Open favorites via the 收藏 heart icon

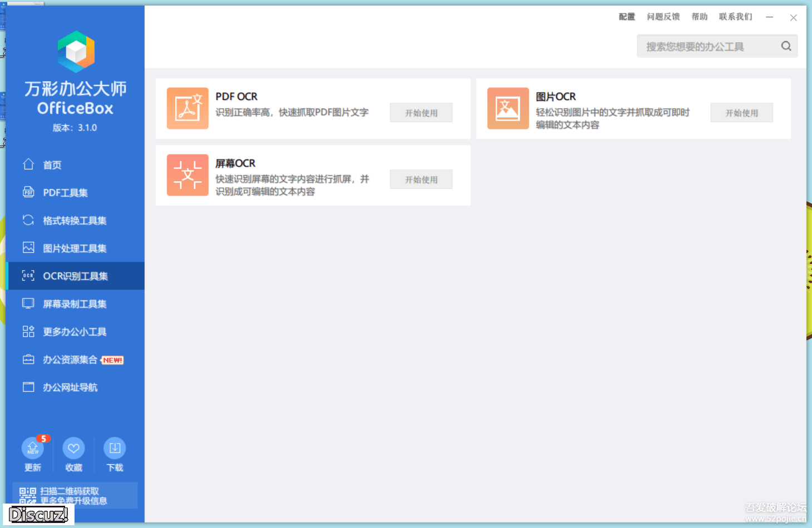73,448
